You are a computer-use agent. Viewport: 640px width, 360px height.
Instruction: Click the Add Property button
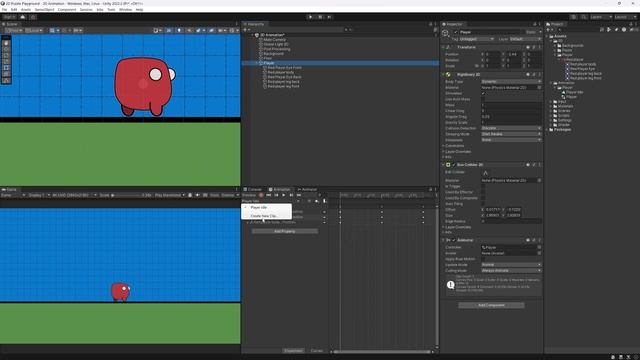[284, 231]
